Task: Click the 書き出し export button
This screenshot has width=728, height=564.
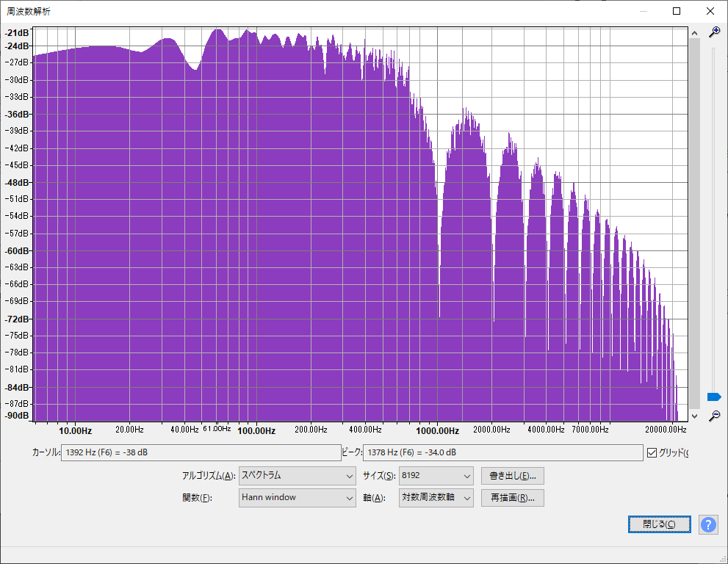Action: pyautogui.click(x=513, y=476)
